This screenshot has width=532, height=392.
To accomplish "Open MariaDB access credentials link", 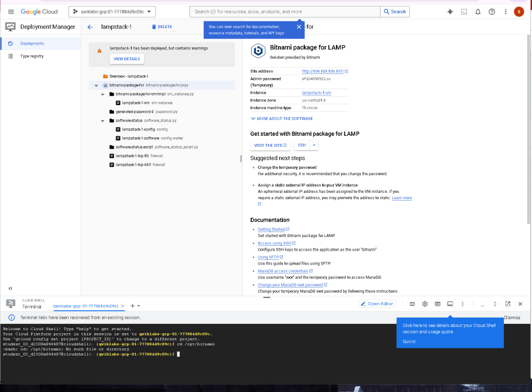I will click(x=285, y=271).
